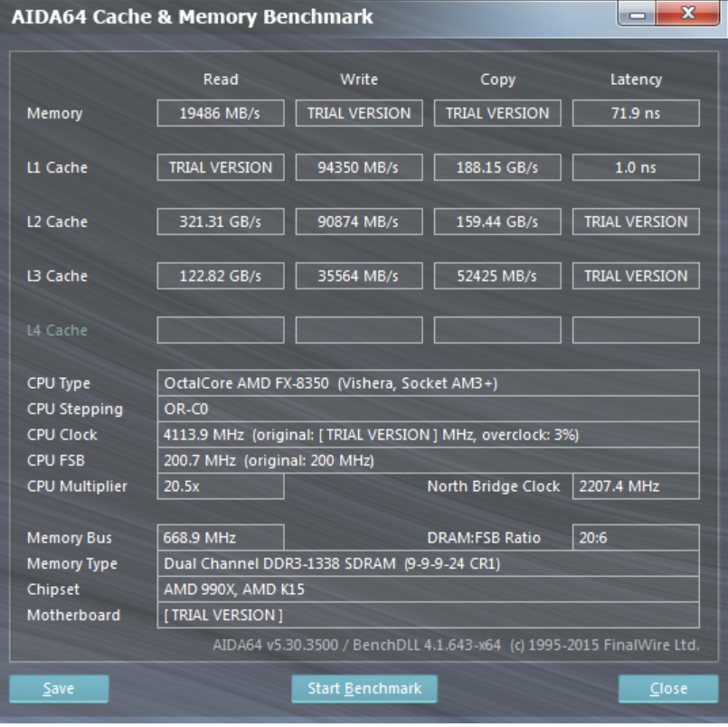Select CPU Stepping value OR-C0
This screenshot has width=728, height=727.
pyautogui.click(x=428, y=409)
